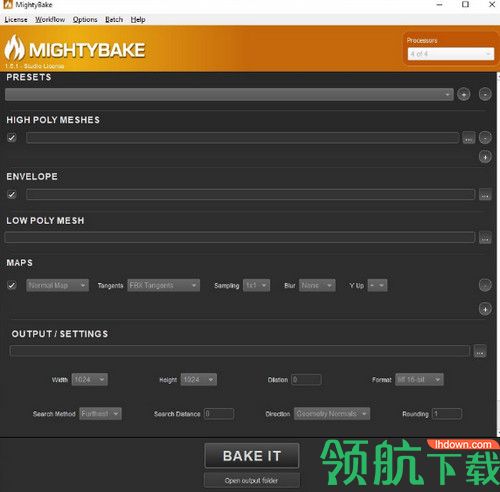Image resolution: width=500 pixels, height=492 pixels.
Task: Browse for an envelope file
Action: pos(485,195)
